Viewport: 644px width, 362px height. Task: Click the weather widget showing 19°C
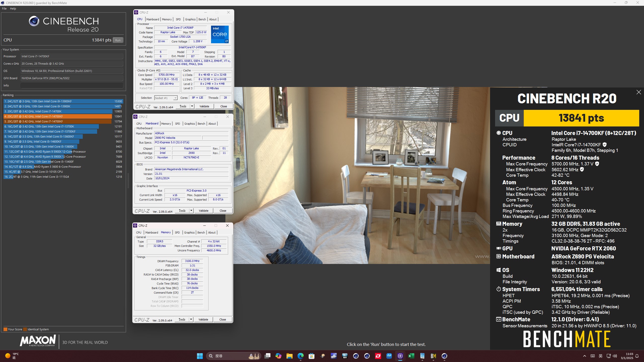pyautogui.click(x=12, y=356)
